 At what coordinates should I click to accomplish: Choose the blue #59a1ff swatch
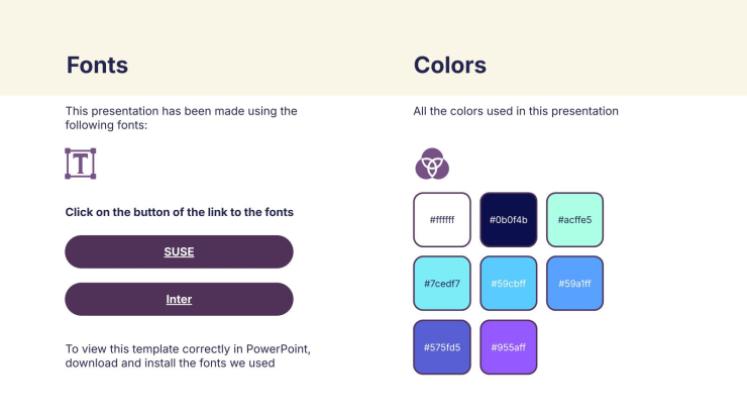575,283
